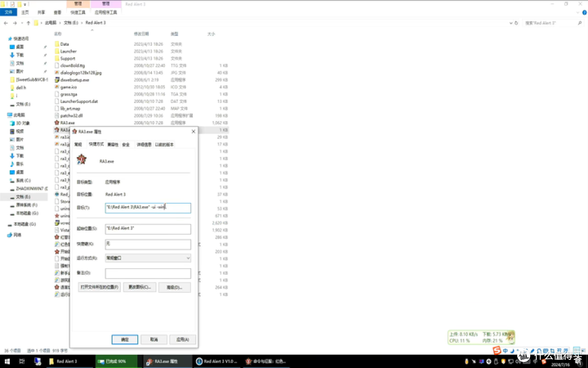Image resolution: width=588 pixels, height=368 pixels.
Task: Open Red Alert 3 V1.0 taskbar item
Action: (x=217, y=361)
